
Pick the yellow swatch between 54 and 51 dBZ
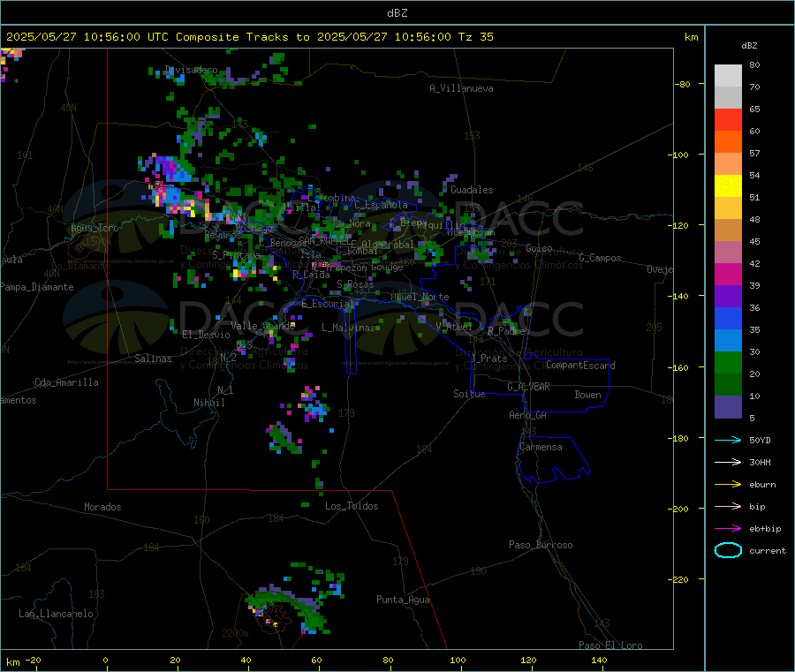[x=728, y=186]
